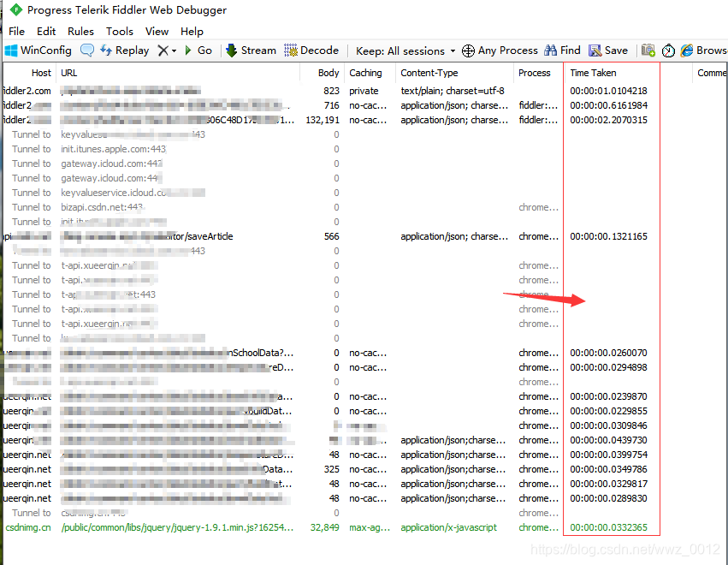
Task: Sort by the Host column header
Action: click(x=30, y=73)
